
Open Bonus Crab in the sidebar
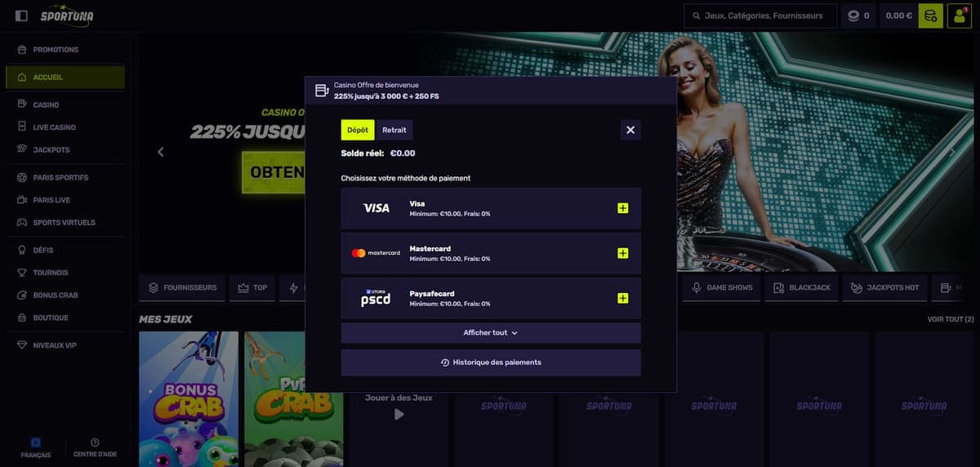tap(65, 295)
